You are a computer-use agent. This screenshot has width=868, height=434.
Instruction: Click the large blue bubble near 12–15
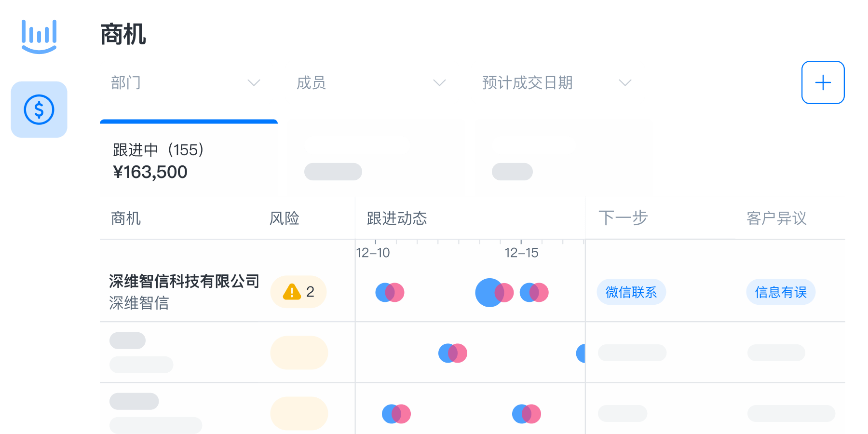point(489,292)
